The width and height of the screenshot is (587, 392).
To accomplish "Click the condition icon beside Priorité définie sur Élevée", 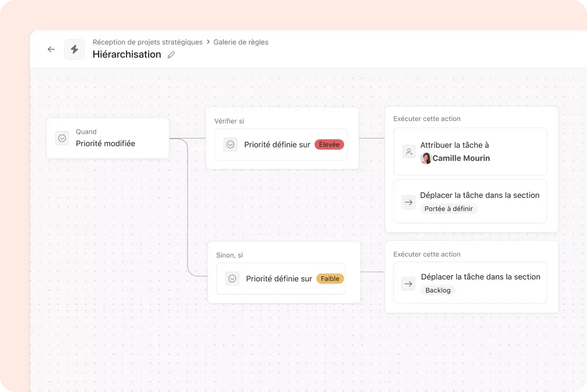I will pyautogui.click(x=230, y=144).
